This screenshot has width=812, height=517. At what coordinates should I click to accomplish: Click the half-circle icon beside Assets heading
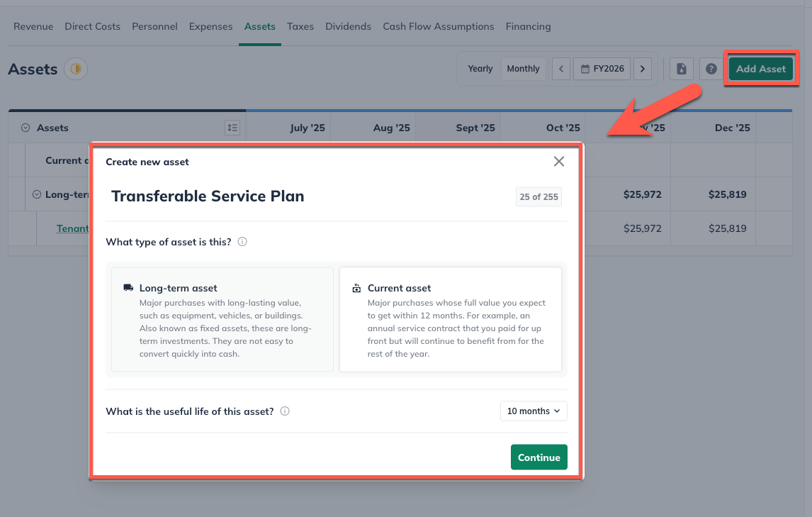(75, 69)
